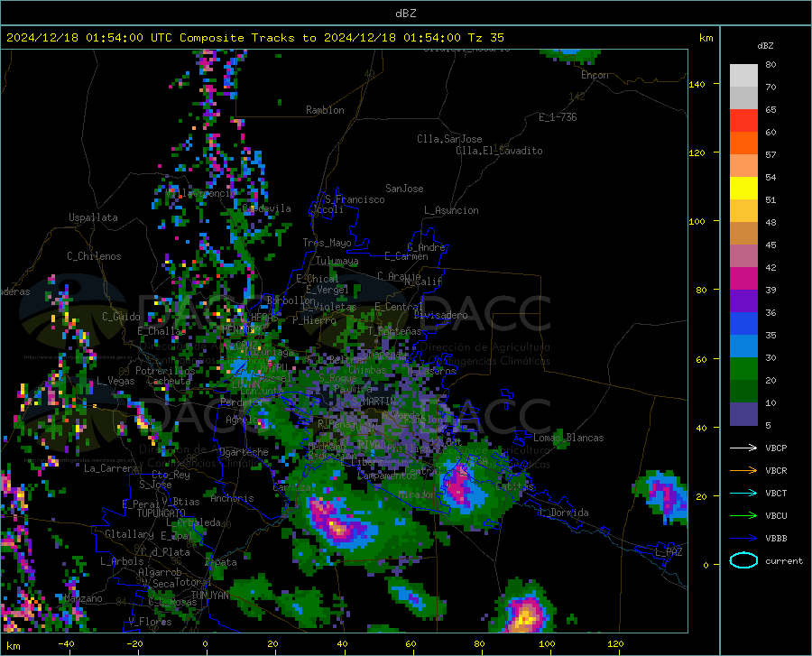
Task: Click the blue VBBB arrow legend icon
Action: pos(743,539)
